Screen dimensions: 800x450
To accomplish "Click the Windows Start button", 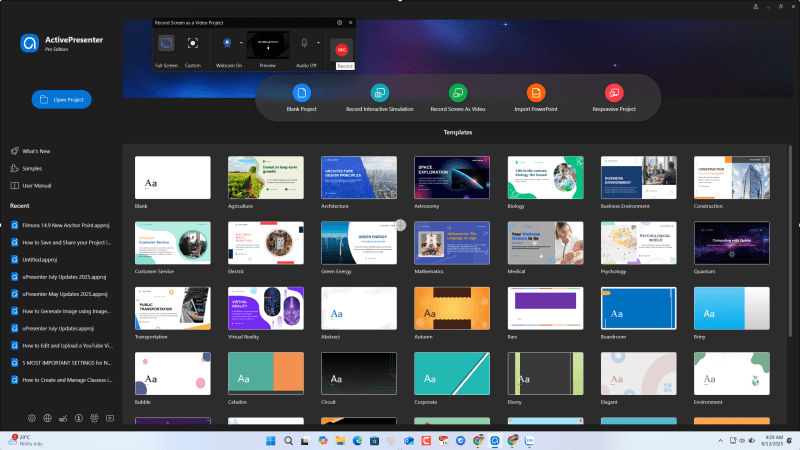I will (x=269, y=440).
